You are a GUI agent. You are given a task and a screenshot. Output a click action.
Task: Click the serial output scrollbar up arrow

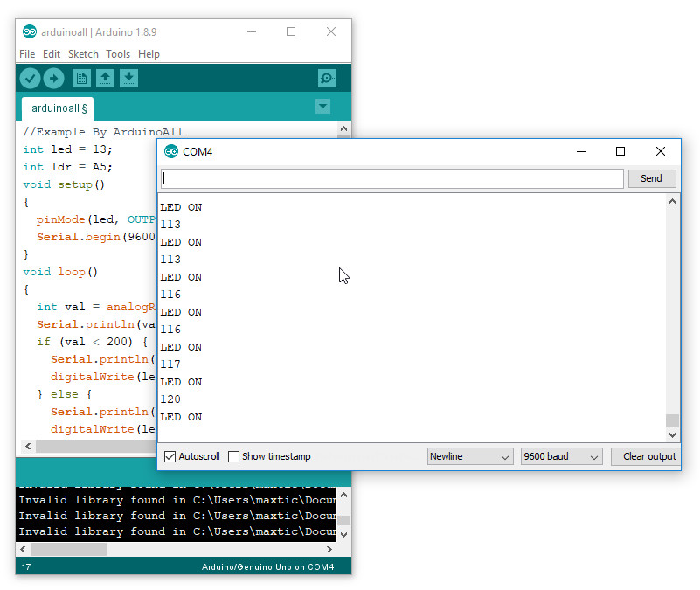pos(672,201)
